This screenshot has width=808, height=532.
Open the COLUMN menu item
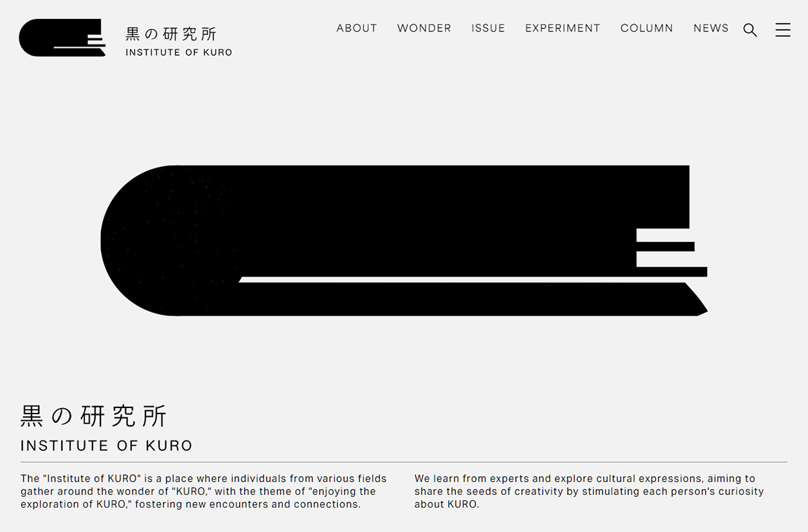[x=646, y=28]
